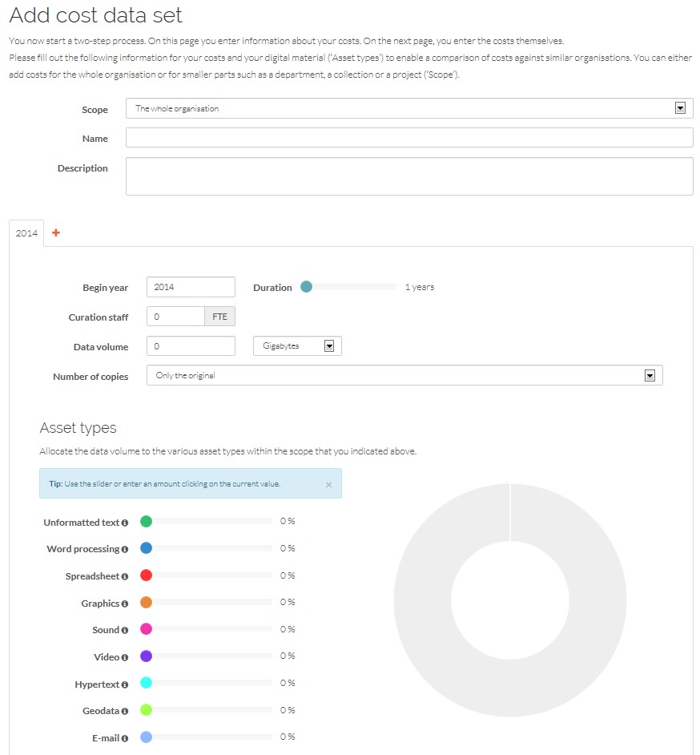Image resolution: width=700 pixels, height=755 pixels.
Task: Focus the Begin year field
Action: click(x=191, y=287)
